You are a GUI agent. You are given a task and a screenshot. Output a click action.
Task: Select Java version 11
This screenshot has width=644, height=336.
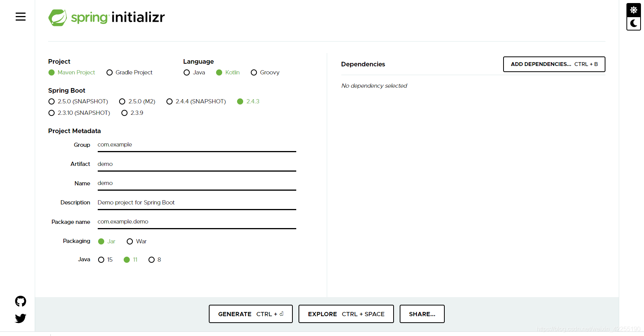pos(131,260)
